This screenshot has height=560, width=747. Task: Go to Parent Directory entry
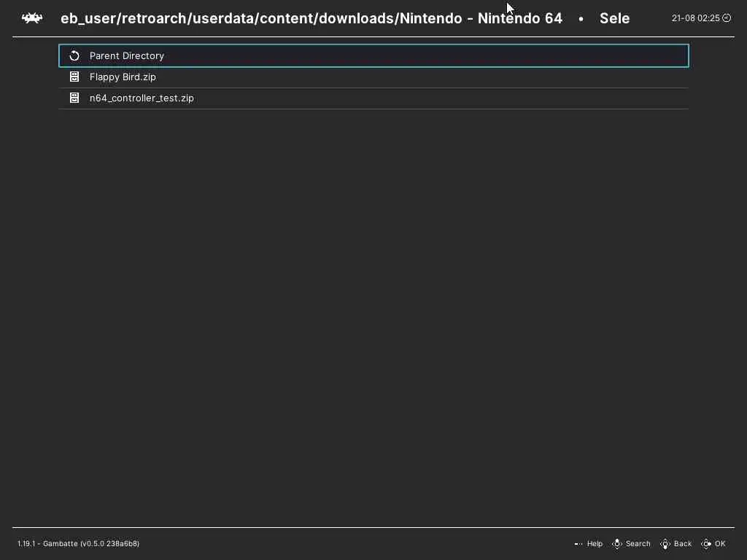click(x=374, y=55)
